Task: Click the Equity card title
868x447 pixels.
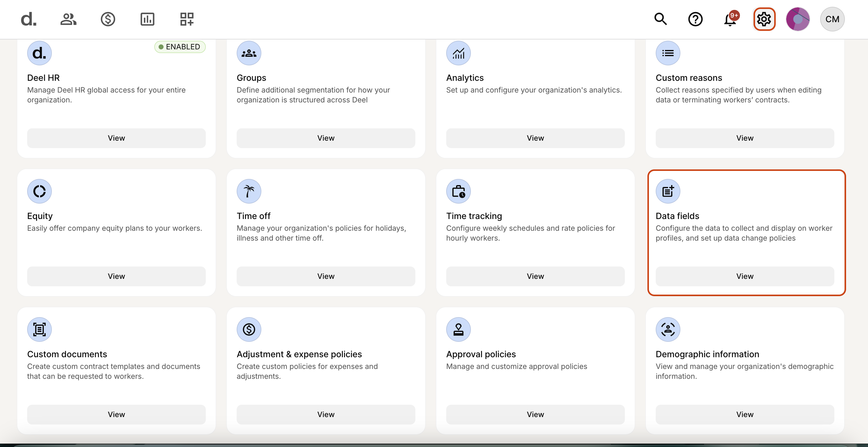Action: [40, 216]
